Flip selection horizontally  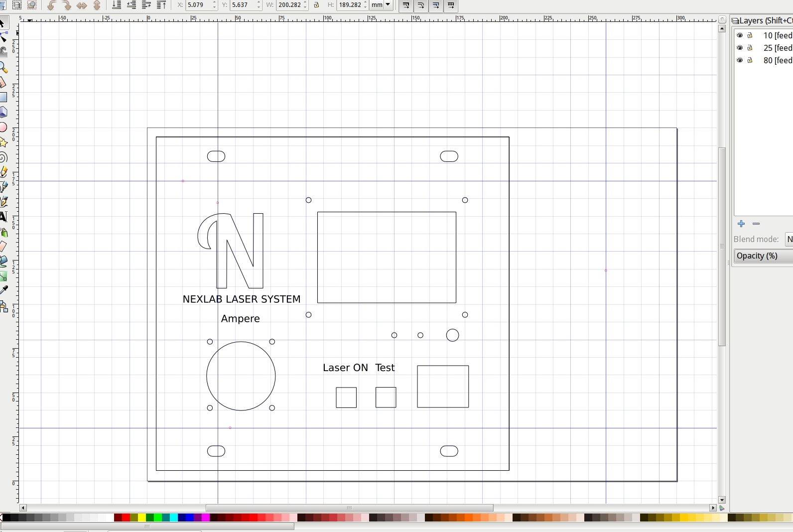point(82,5)
